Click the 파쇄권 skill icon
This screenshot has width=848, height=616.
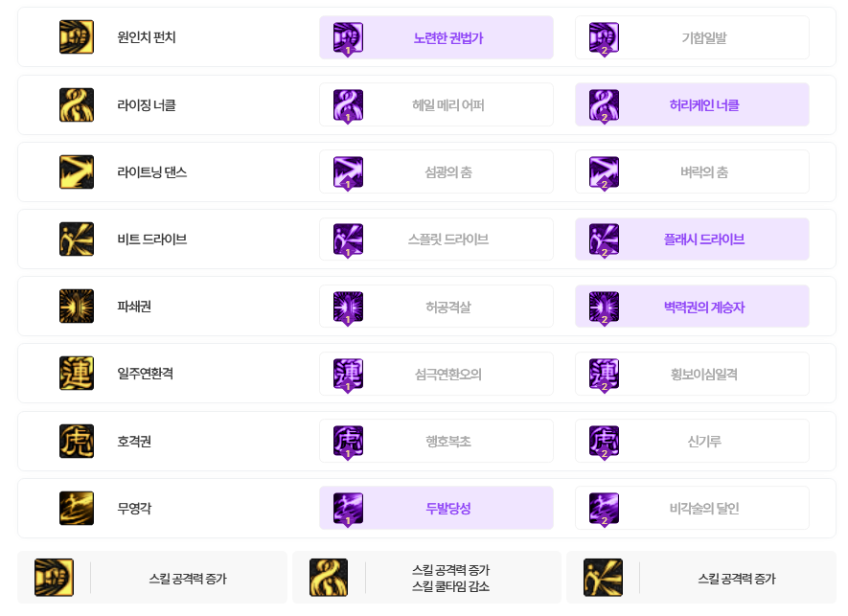coord(77,307)
